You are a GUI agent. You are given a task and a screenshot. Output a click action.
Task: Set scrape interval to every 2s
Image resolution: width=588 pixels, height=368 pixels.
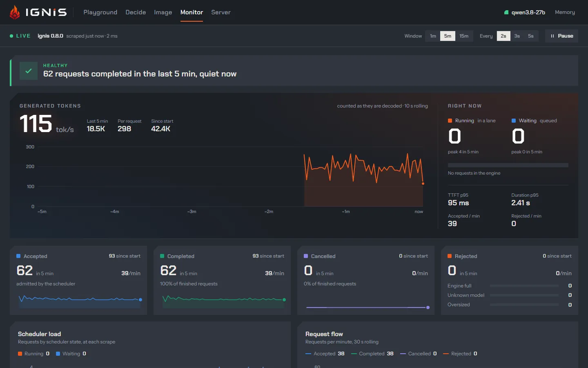503,36
